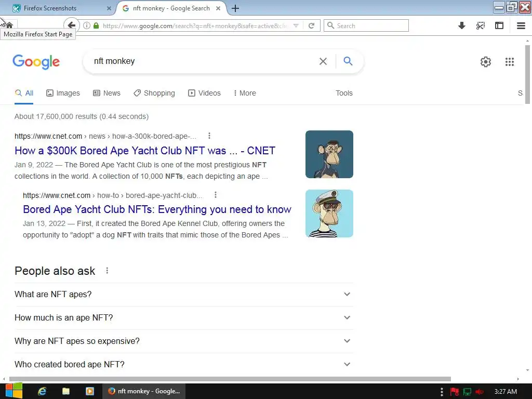This screenshot has height=399, width=532.
Task: Click the Windows Start button
Action: tap(14, 391)
